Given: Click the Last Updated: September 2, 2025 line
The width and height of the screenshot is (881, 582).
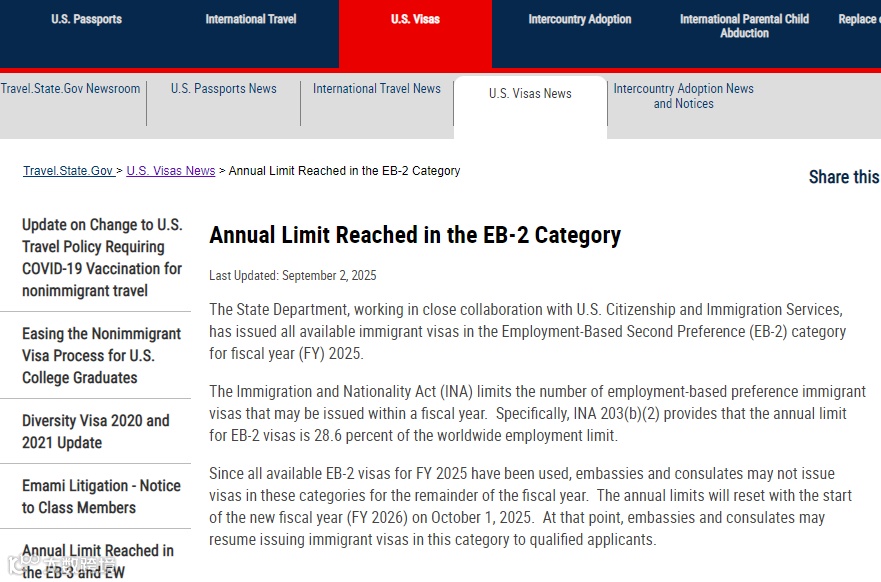Looking at the screenshot, I should (x=293, y=275).
